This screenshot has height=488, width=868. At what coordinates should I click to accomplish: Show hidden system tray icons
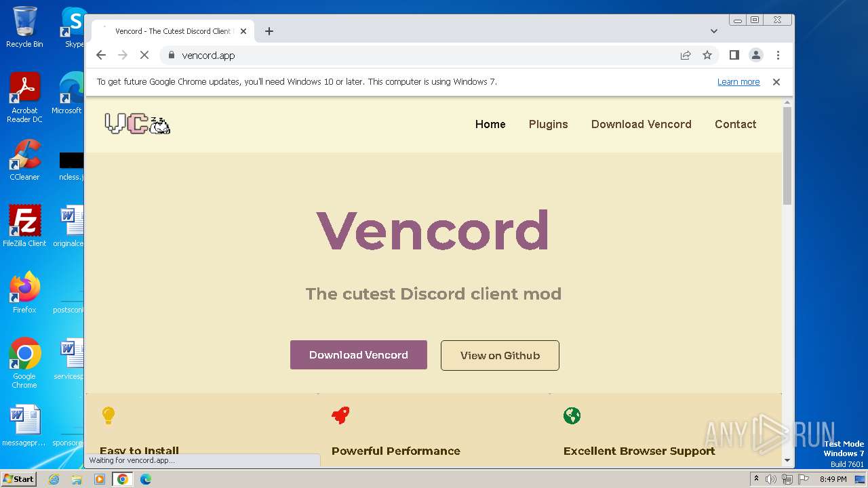click(x=756, y=479)
